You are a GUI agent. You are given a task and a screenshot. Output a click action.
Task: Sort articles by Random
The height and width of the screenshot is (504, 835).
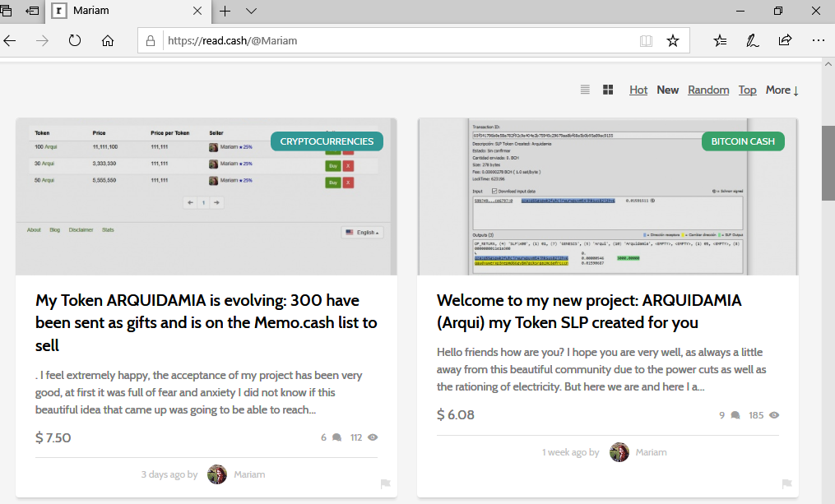tap(708, 90)
